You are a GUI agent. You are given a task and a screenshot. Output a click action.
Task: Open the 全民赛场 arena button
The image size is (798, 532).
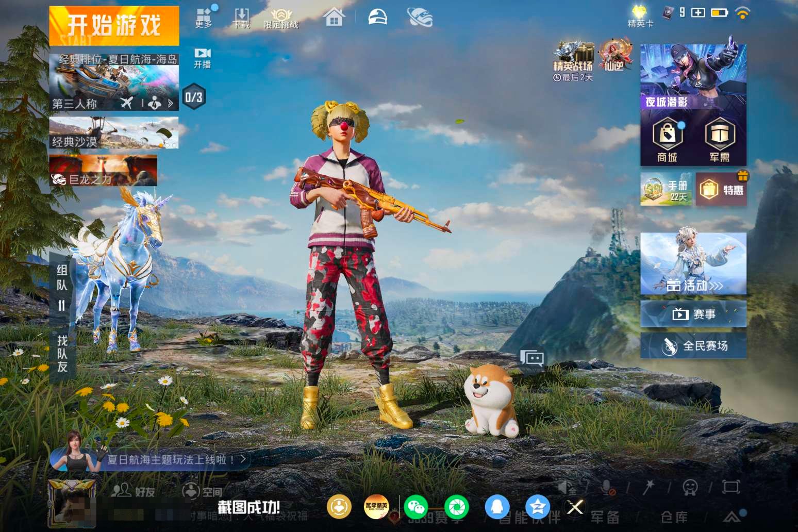point(693,345)
